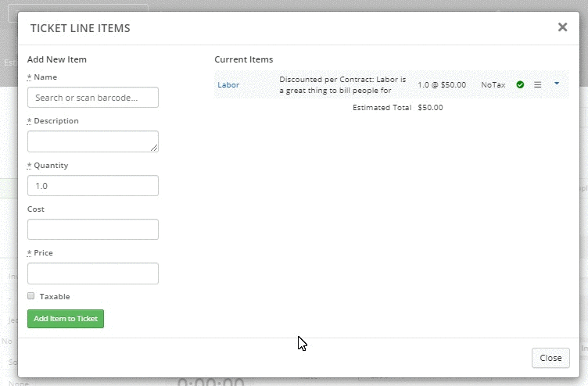588x386 pixels.
Task: Click the Price input field
Action: [93, 273]
